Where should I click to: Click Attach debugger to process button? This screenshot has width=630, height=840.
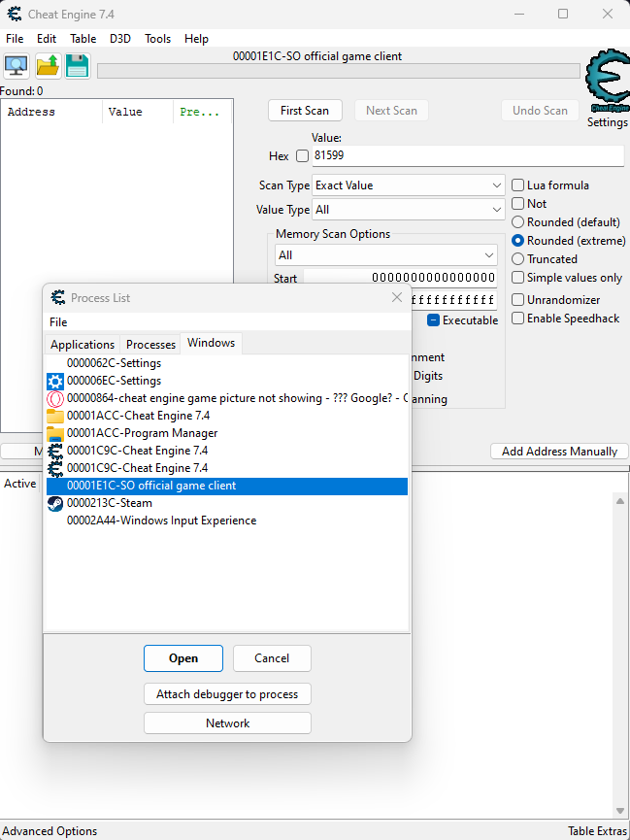[227, 694]
